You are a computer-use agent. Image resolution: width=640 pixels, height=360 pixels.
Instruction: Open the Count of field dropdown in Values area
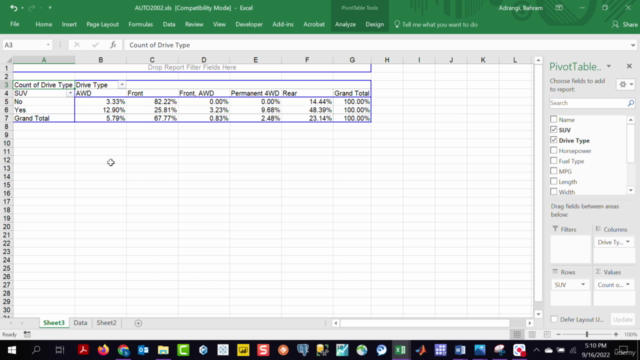(628, 284)
